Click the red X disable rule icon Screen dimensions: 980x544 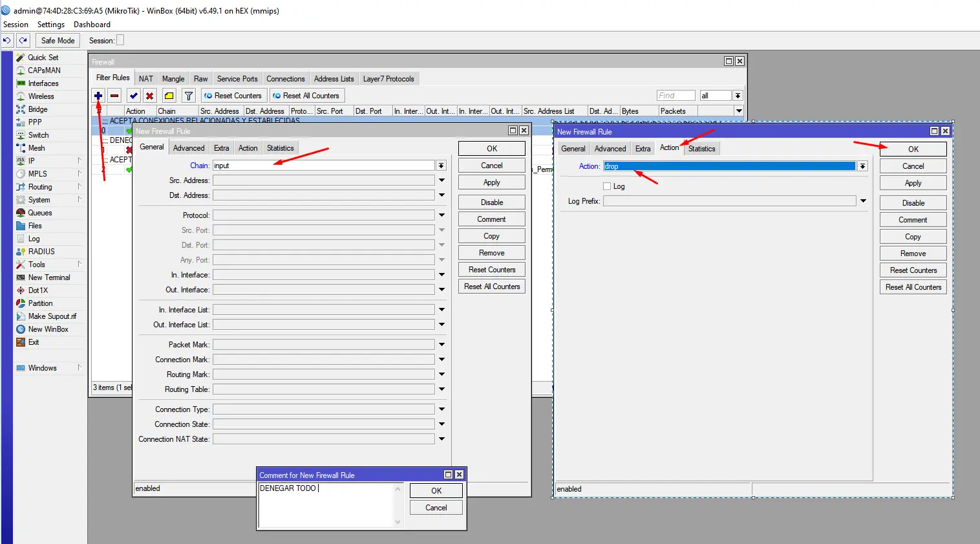[x=149, y=96]
